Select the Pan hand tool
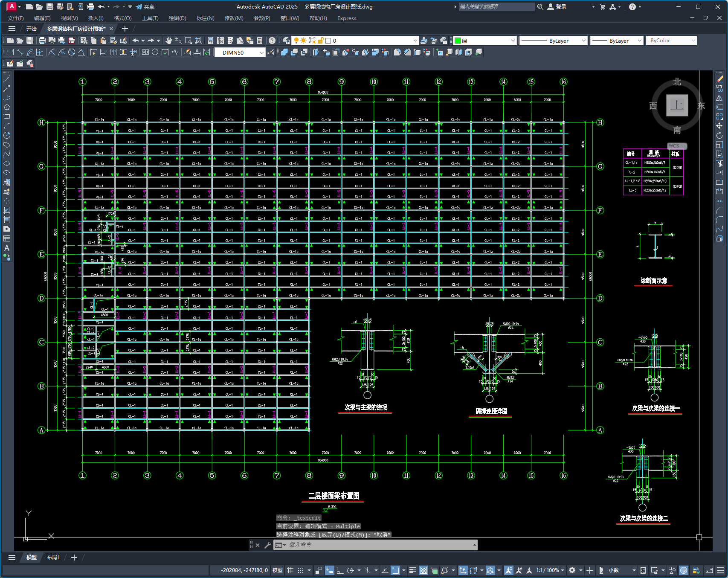This screenshot has height=578, width=728. 169,41
